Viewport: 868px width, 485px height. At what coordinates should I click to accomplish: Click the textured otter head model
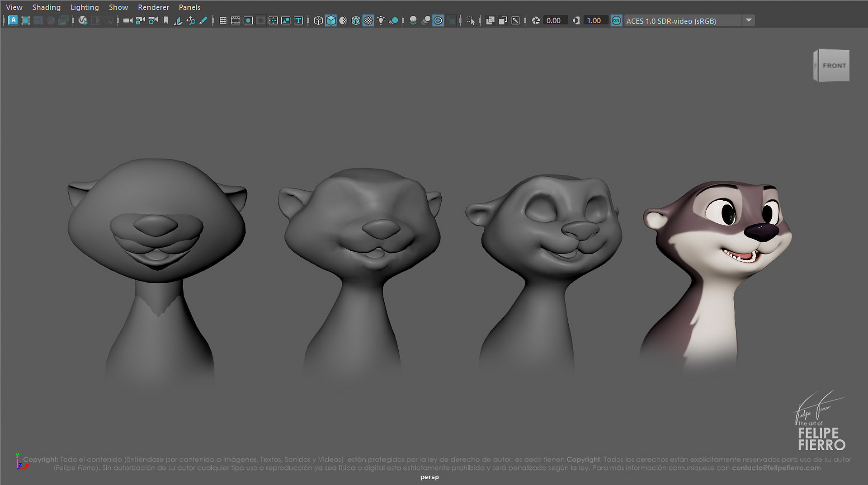tap(716, 271)
